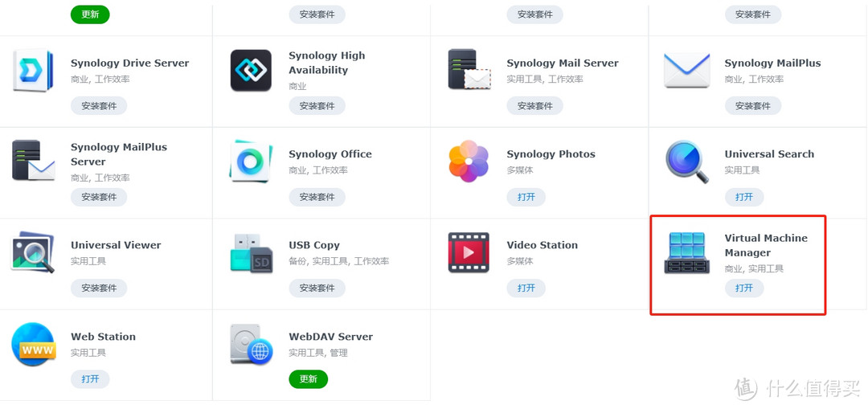Click the Web Station title
The width and height of the screenshot is (868, 409).
(103, 337)
